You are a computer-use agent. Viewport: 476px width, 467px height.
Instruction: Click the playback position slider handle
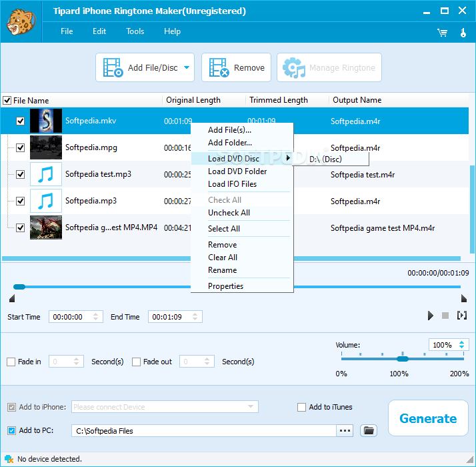(19, 287)
